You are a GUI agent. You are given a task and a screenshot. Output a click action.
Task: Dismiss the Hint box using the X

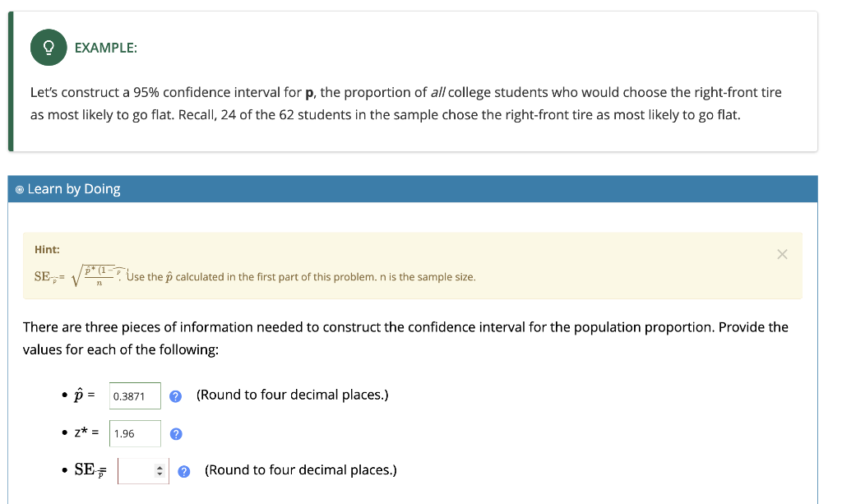[783, 254]
